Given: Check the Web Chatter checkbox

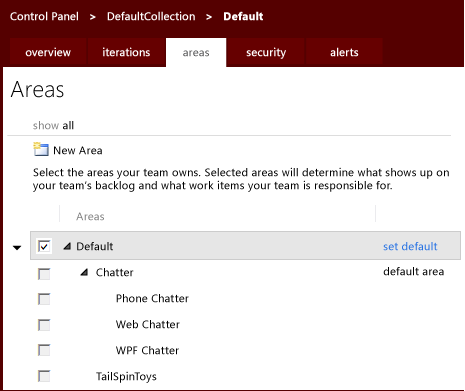Looking at the screenshot, I should 44,325.
